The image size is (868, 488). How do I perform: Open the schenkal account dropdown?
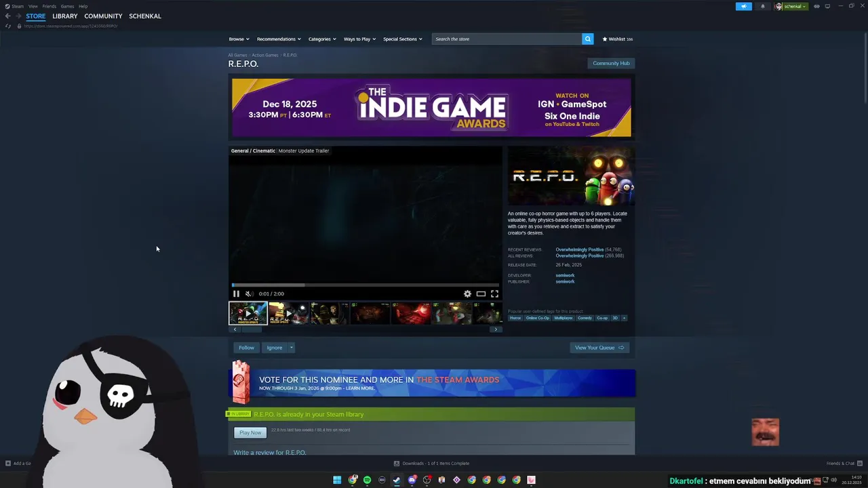pos(792,6)
